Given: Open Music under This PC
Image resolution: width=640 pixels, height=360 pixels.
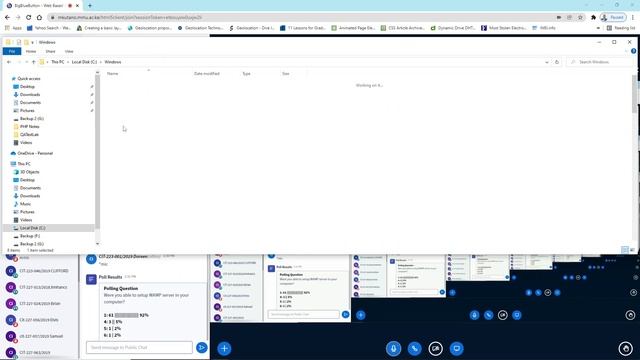Looking at the screenshot, I should coord(25,204).
